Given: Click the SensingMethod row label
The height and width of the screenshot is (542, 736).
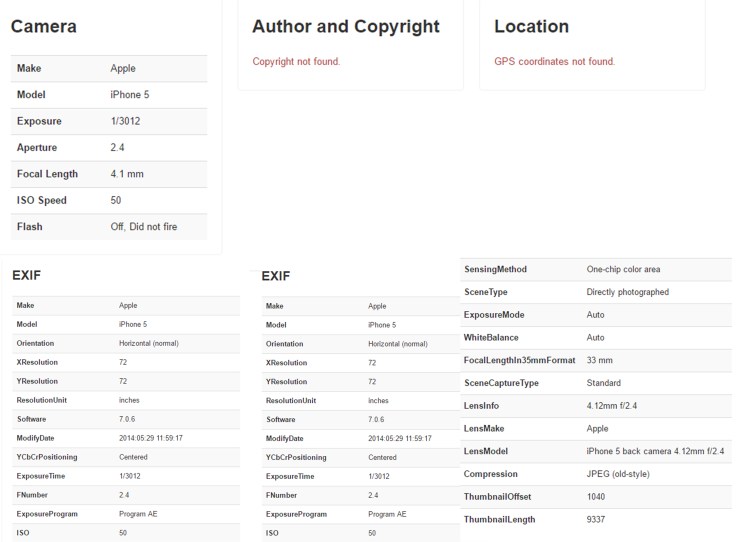Looking at the screenshot, I should coord(495,269).
